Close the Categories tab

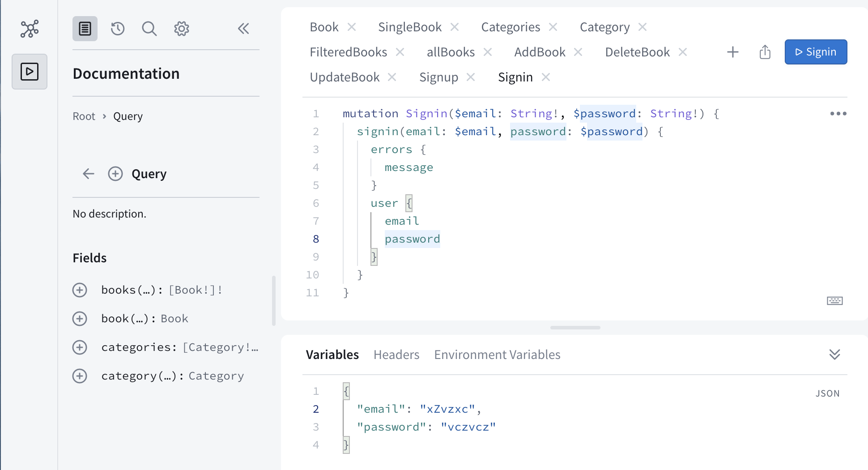pos(553,27)
